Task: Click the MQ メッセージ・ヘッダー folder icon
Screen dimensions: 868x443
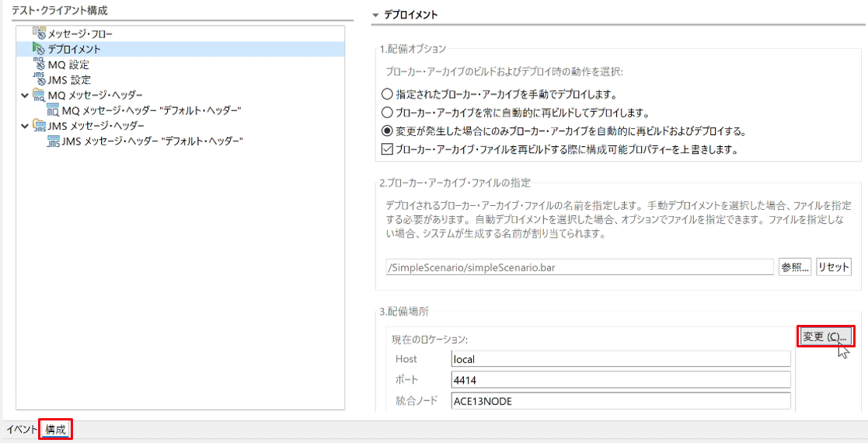Action: pyautogui.click(x=39, y=95)
